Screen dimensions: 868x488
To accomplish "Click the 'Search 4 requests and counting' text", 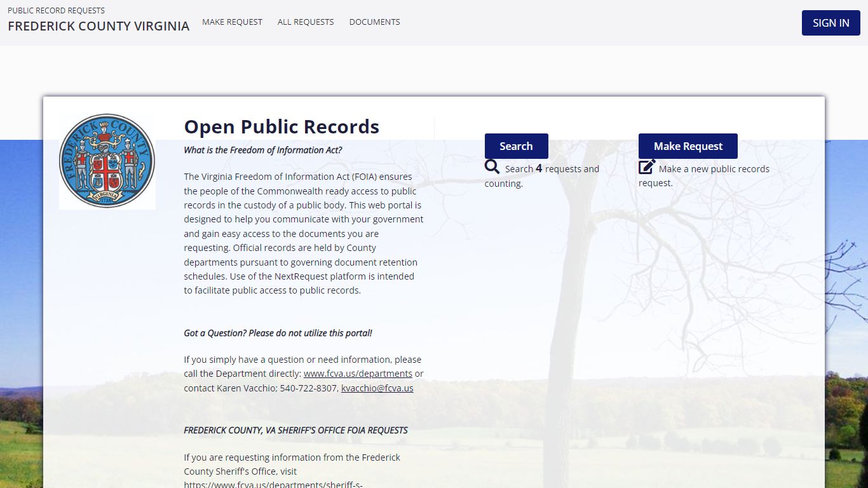I will point(542,176).
